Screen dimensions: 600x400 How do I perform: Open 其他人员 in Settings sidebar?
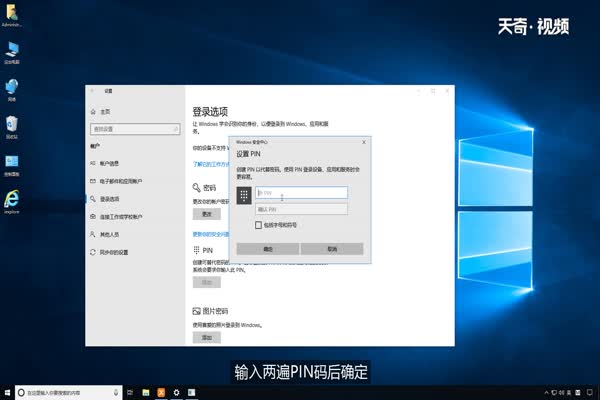104,234
